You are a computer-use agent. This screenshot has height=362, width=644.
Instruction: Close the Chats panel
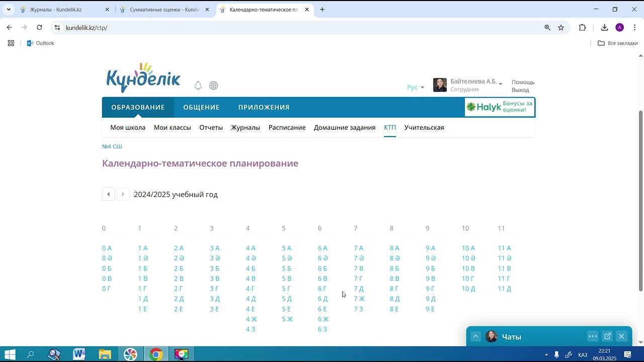[621, 336]
